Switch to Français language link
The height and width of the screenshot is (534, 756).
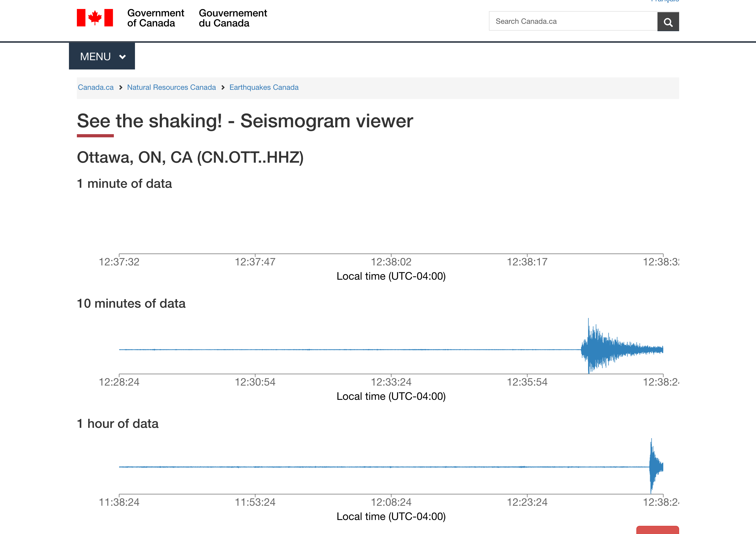pos(665,1)
